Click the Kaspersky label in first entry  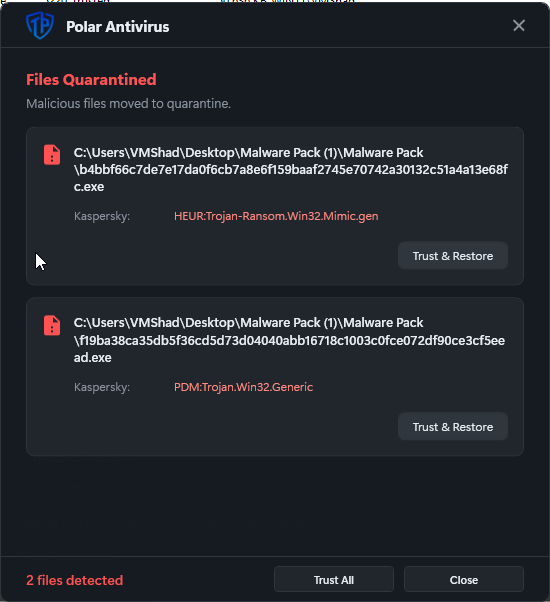[102, 216]
